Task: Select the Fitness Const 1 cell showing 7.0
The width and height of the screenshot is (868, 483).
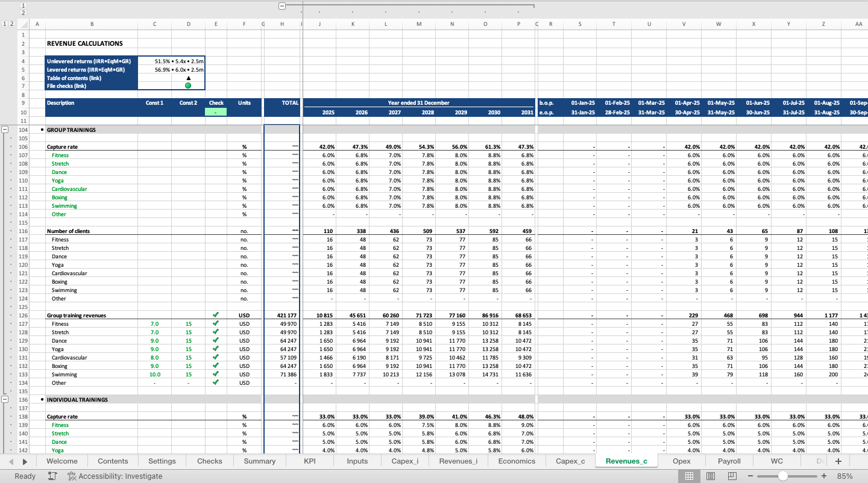Action: click(x=154, y=323)
